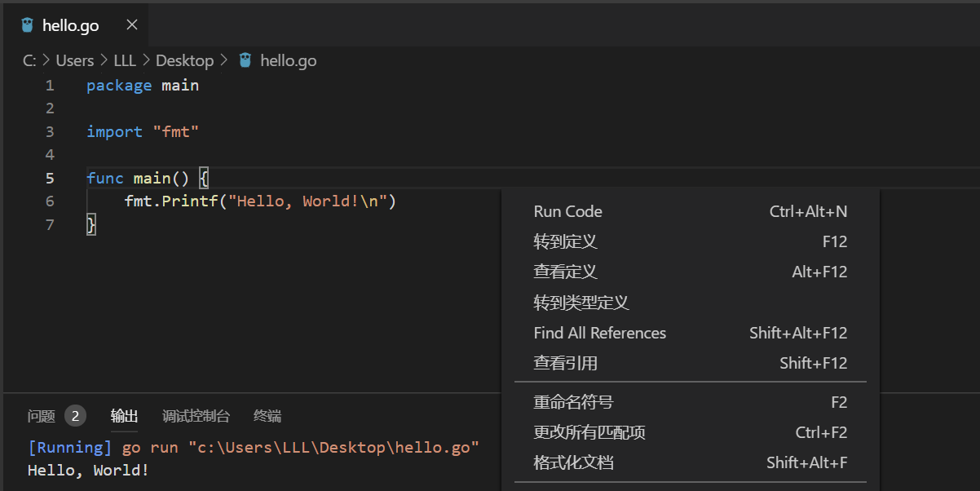This screenshot has height=491, width=980.
Task: Switch to the 调试控制台 panel tab
Action: coord(196,416)
